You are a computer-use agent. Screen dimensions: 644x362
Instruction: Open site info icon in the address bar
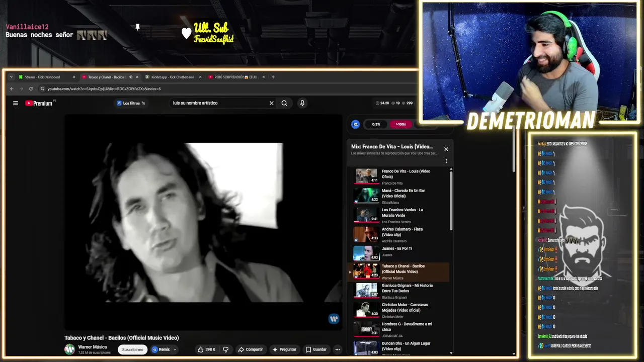tap(43, 88)
